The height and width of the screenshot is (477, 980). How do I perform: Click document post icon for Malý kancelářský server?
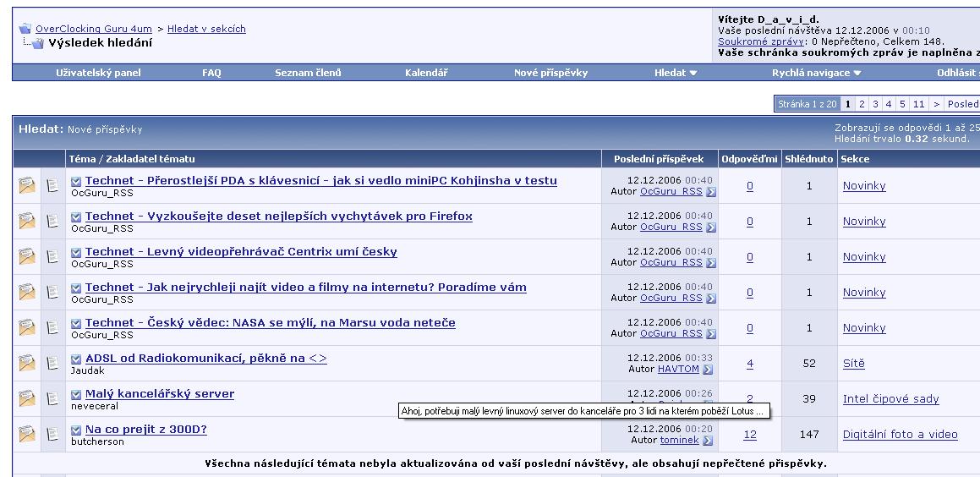tap(53, 399)
